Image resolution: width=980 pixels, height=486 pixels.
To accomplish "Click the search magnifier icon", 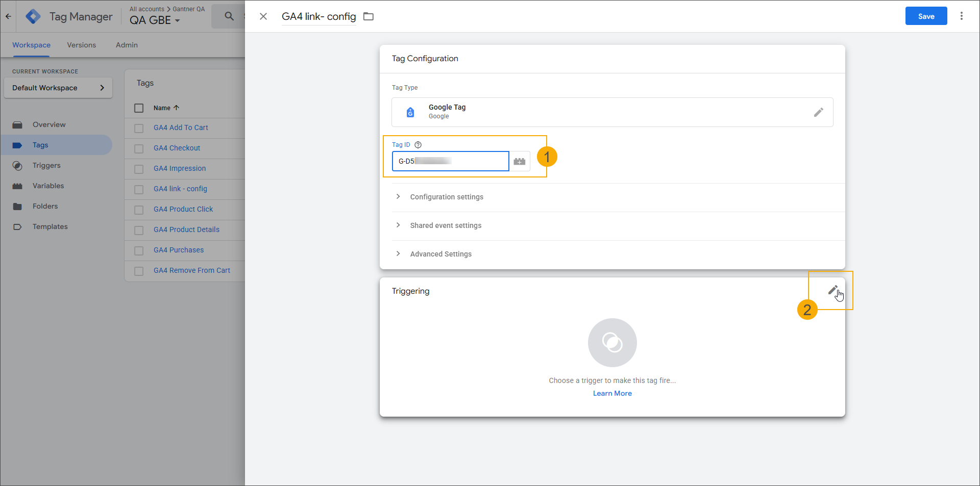I will 229,16.
